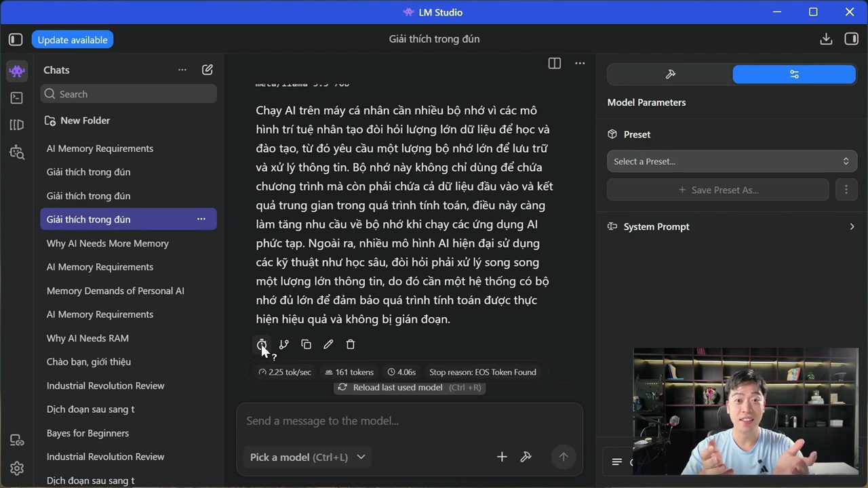
Task: Open the Developer terminal section icon
Action: point(17,98)
